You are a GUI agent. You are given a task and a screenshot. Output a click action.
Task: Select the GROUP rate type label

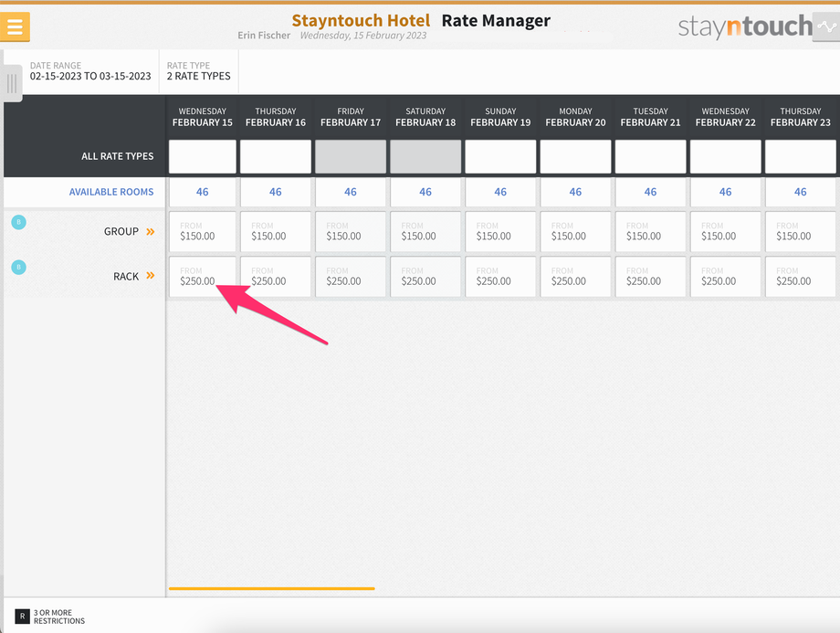tap(121, 231)
